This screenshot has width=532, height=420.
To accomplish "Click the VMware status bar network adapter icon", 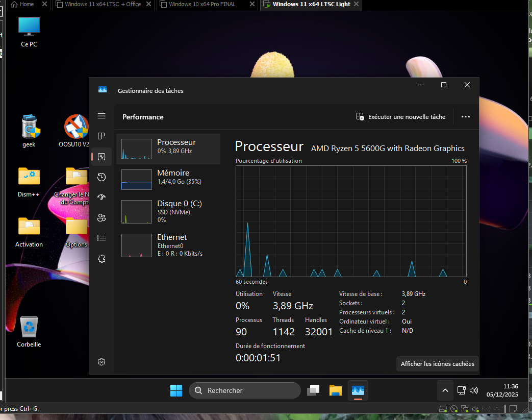I will (x=465, y=409).
